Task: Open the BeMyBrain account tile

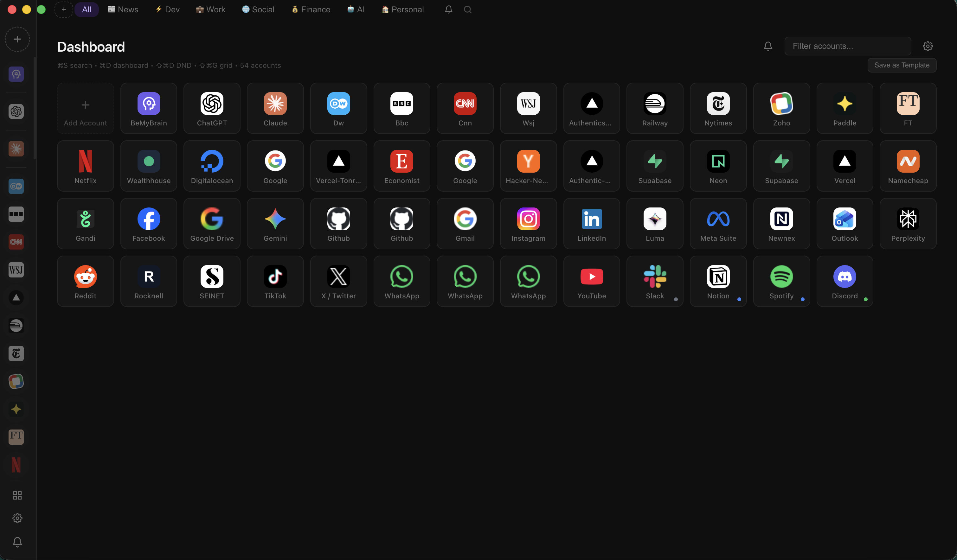Action: 149,108
